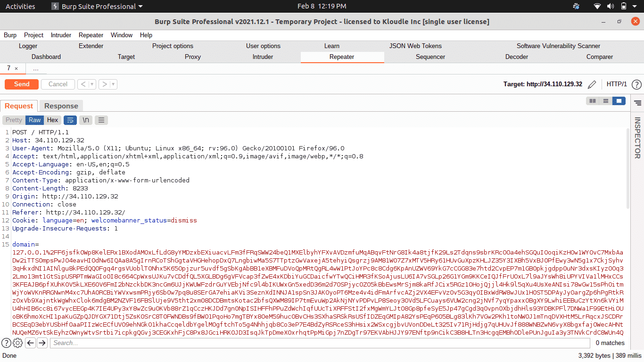Go to the Decoder tab
644x362 pixels.
click(x=517, y=57)
